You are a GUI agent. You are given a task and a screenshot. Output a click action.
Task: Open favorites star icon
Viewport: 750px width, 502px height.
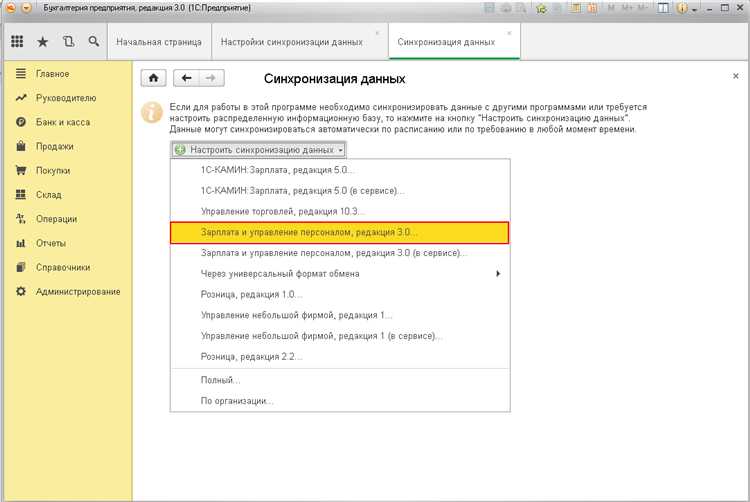coord(43,42)
